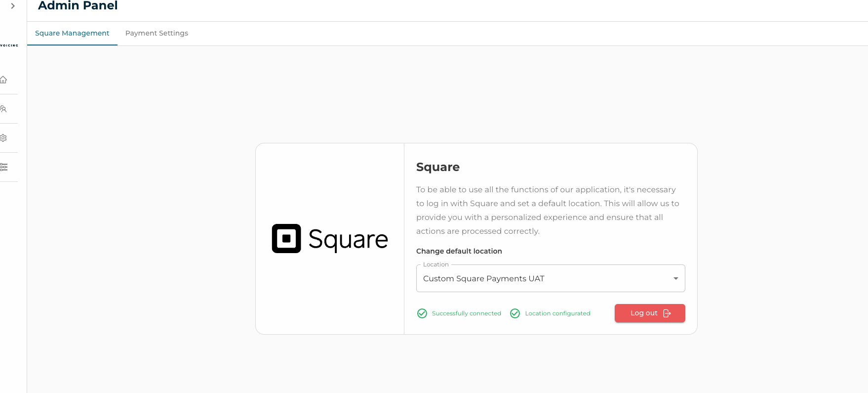Image resolution: width=868 pixels, height=393 pixels.
Task: Click the 'Location configurated' status text
Action: (x=558, y=313)
